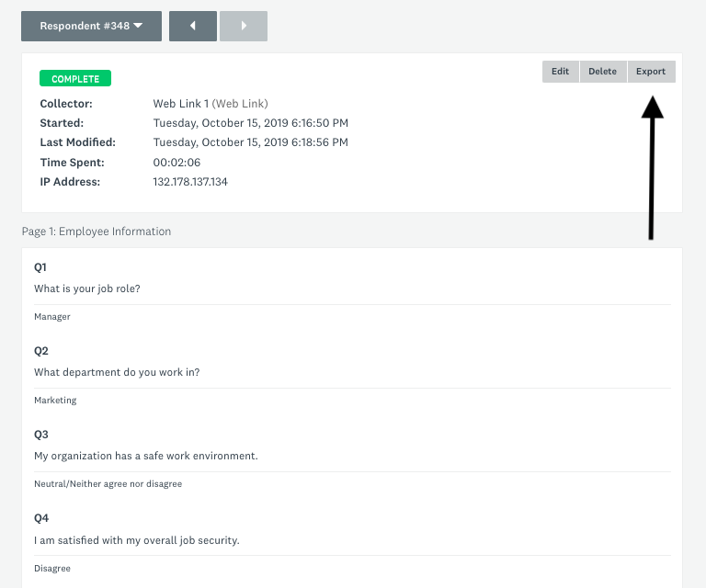Click the dropdown caret beside Respondent #348
Viewport: 706px width, 588px height.
(x=138, y=26)
